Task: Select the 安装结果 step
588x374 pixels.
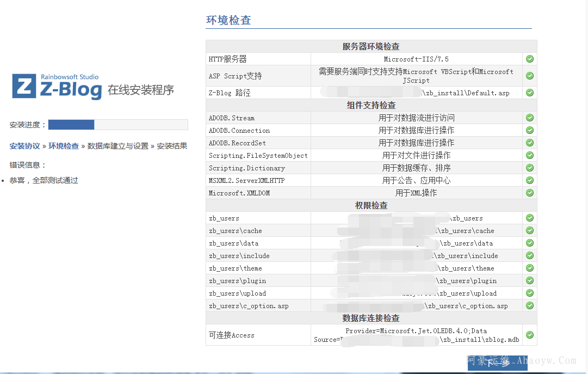Action: tap(172, 146)
